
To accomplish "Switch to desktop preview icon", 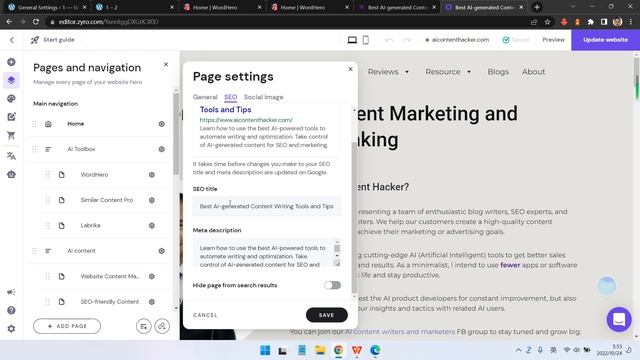I will pos(352,40).
